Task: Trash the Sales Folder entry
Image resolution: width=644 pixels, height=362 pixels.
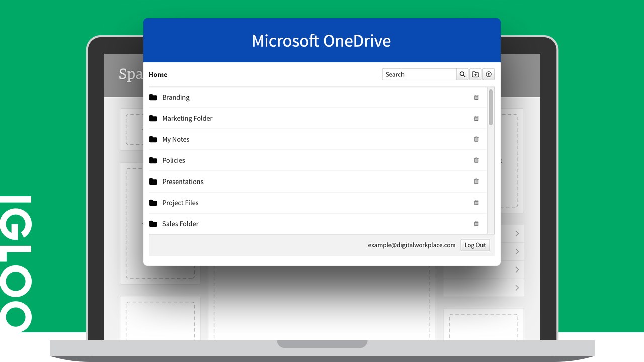Action: (x=476, y=224)
